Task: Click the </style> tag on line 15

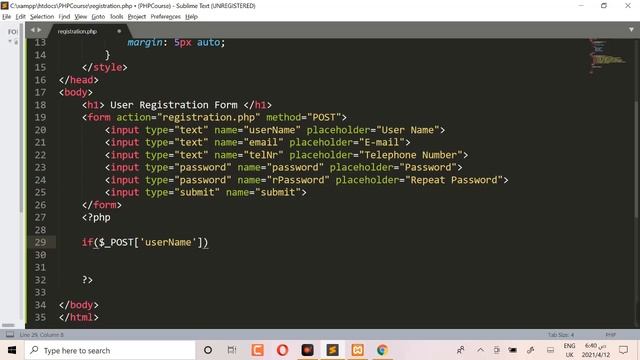Action: click(x=104, y=67)
